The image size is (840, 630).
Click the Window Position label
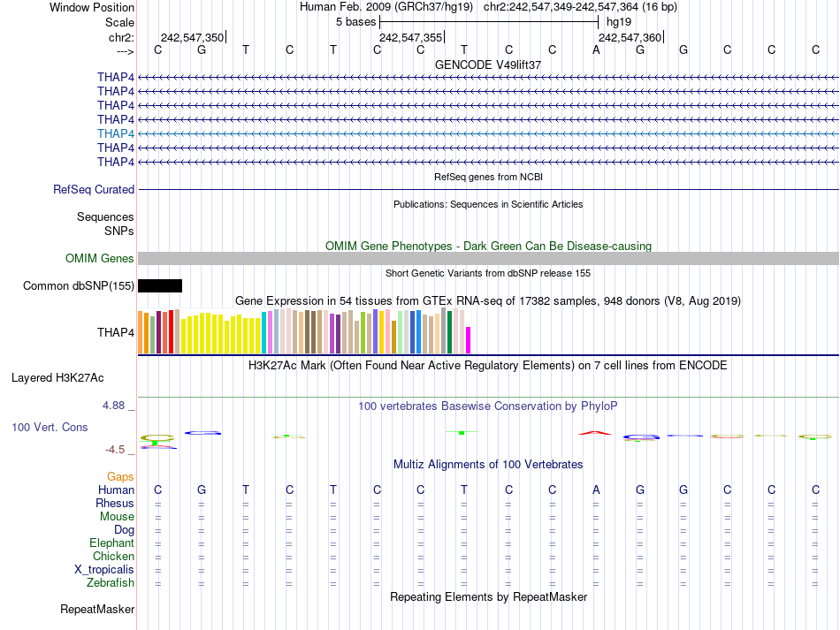[x=92, y=7]
